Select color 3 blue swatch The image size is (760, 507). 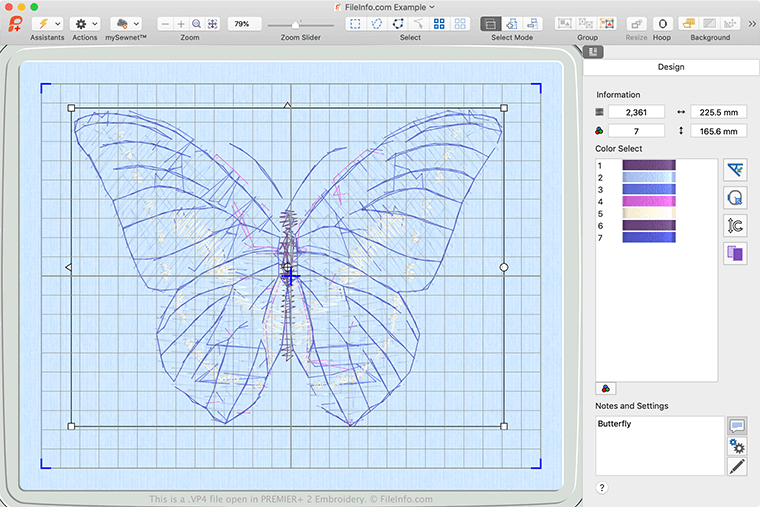(x=649, y=190)
